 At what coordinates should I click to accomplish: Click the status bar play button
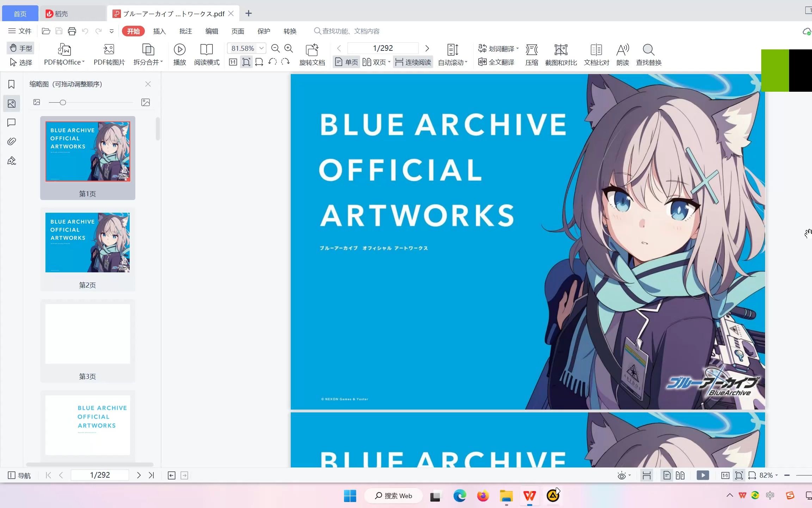tap(703, 475)
